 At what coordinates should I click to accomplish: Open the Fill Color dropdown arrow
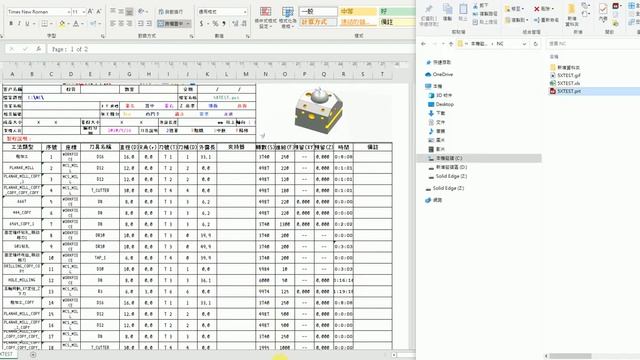[x=69, y=24]
